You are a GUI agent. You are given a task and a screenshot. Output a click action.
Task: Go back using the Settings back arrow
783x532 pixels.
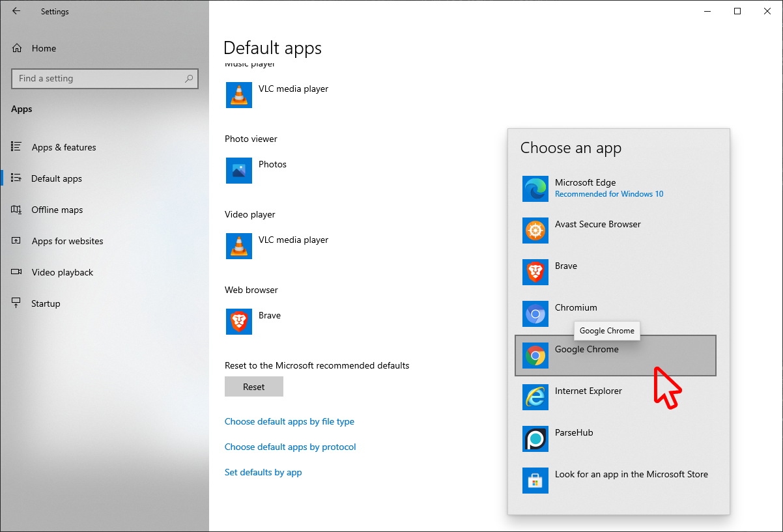point(16,11)
